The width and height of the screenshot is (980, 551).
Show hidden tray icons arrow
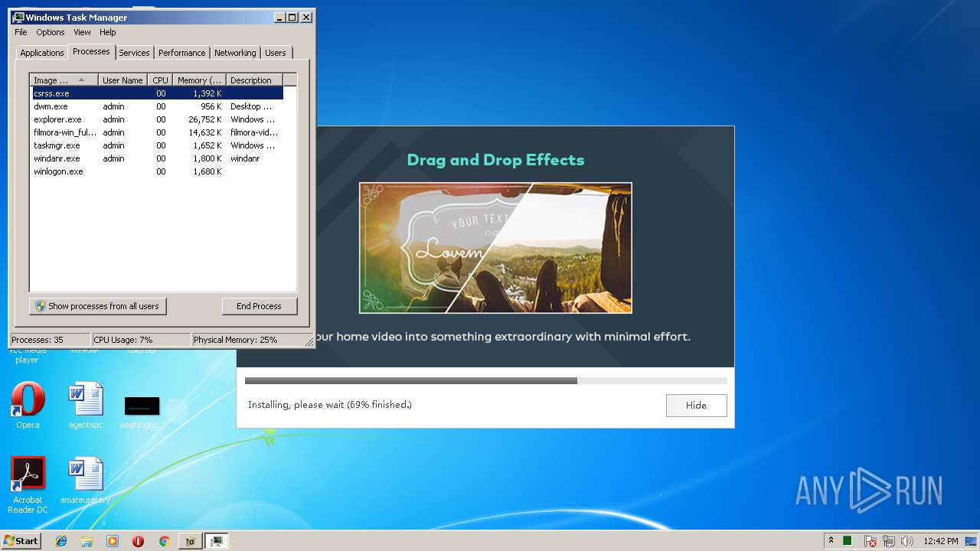[x=831, y=540]
